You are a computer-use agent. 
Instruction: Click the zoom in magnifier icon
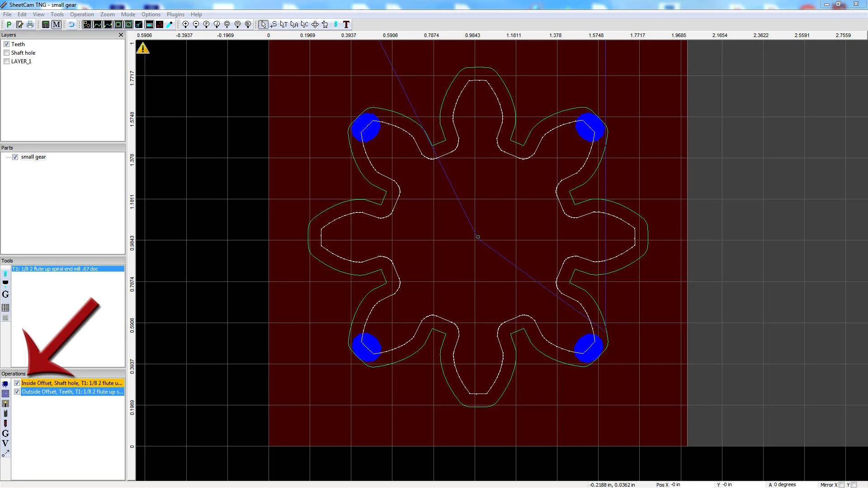185,24
